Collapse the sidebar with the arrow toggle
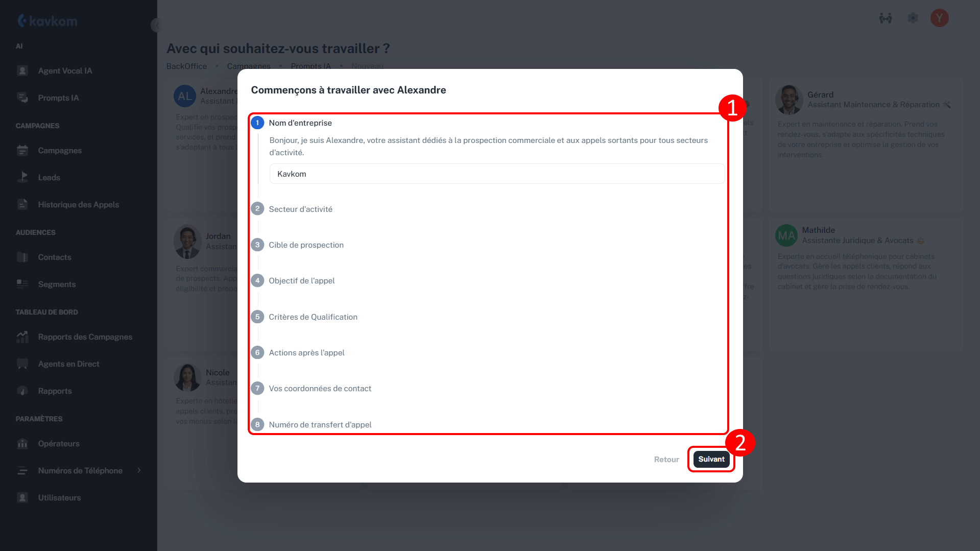Screen dimensions: 980x551 157,25
